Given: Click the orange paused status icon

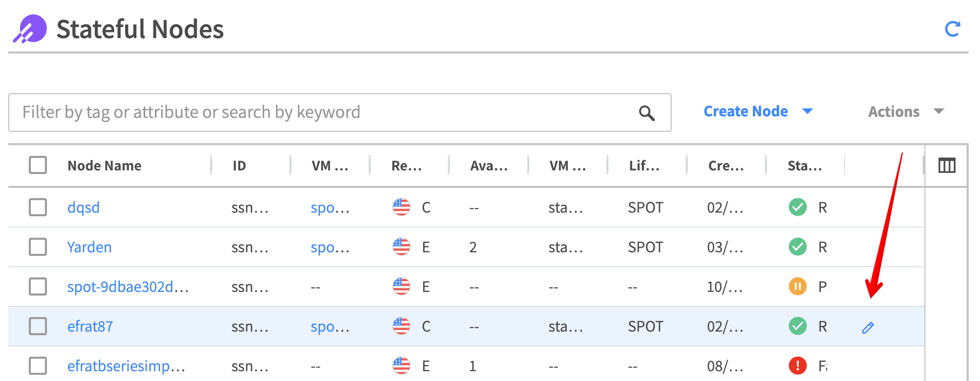Looking at the screenshot, I should pyautogui.click(x=797, y=286).
